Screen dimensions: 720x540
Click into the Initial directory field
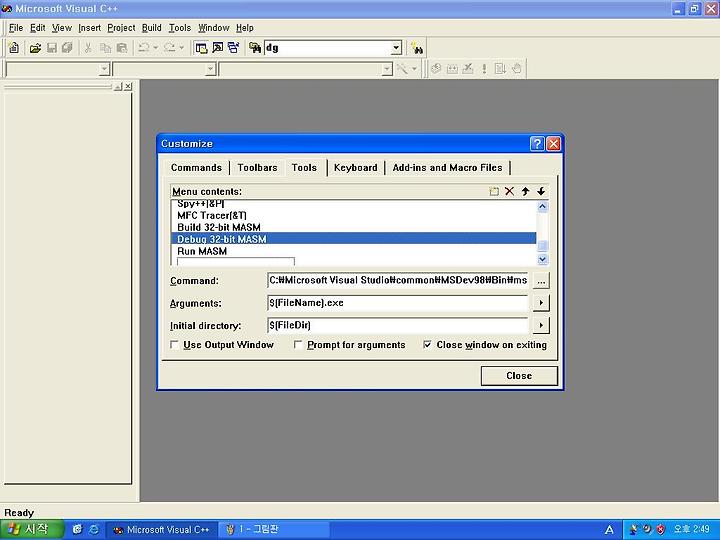[397, 325]
